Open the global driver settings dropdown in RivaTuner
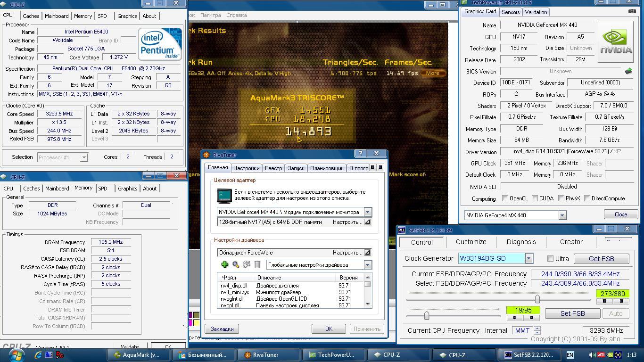 click(367, 265)
